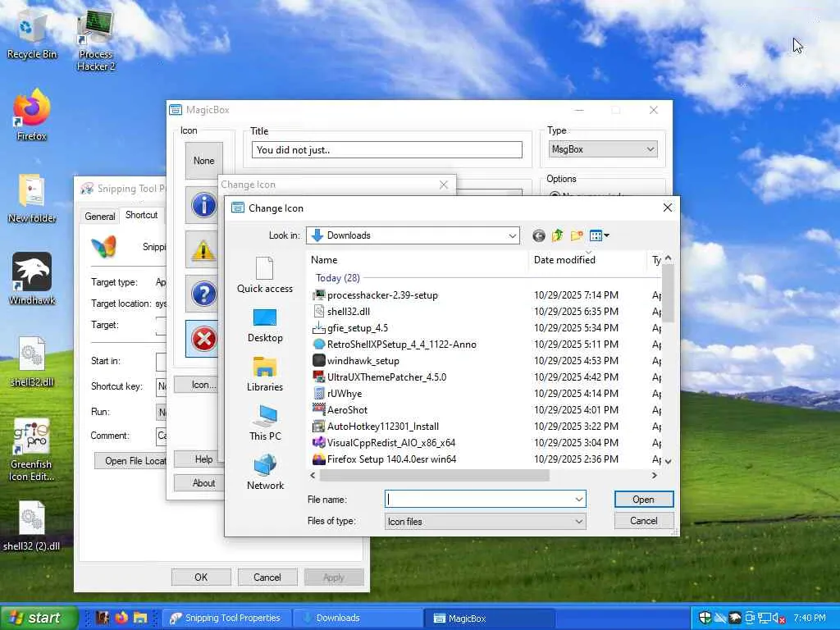
Task: Go back to last folder visited
Action: (539, 235)
